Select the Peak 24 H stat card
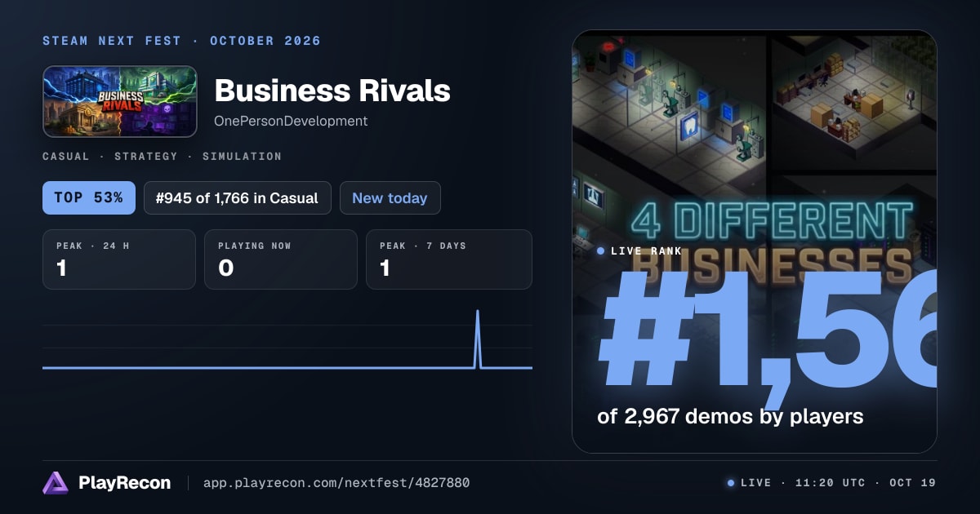The width and height of the screenshot is (980, 514). (x=119, y=259)
